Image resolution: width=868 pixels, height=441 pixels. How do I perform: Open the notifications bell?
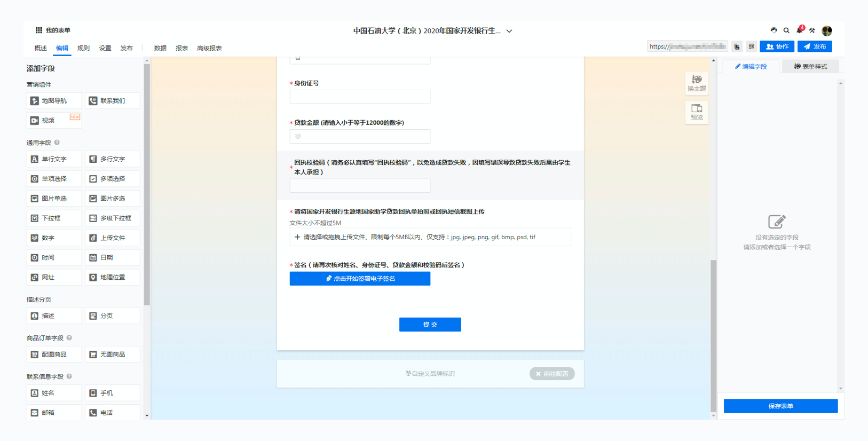pyautogui.click(x=799, y=30)
